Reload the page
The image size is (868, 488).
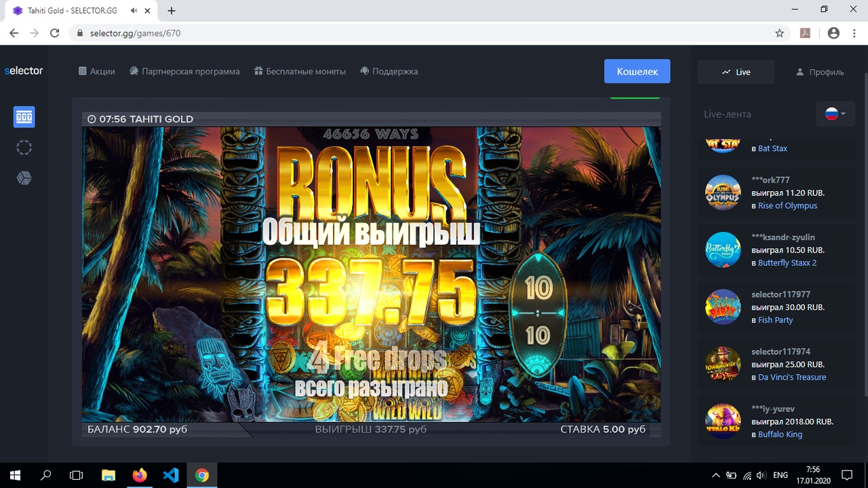55,33
